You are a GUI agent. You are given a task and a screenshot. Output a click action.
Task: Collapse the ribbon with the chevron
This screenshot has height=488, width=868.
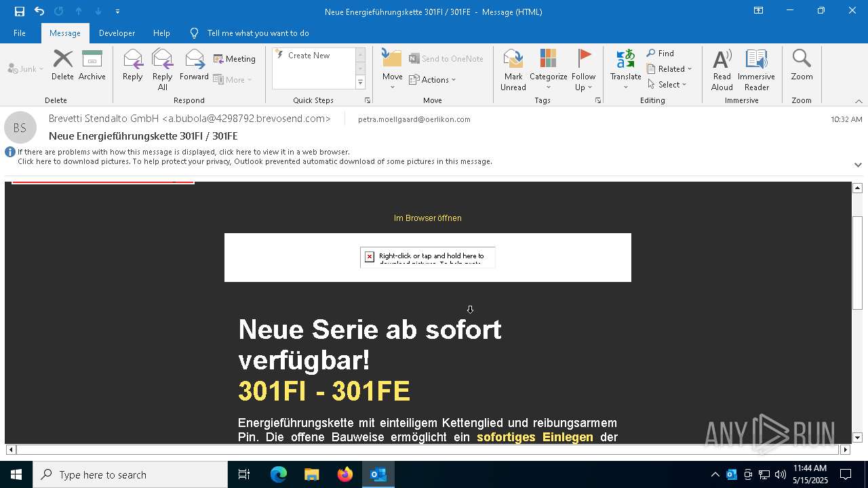click(x=859, y=101)
